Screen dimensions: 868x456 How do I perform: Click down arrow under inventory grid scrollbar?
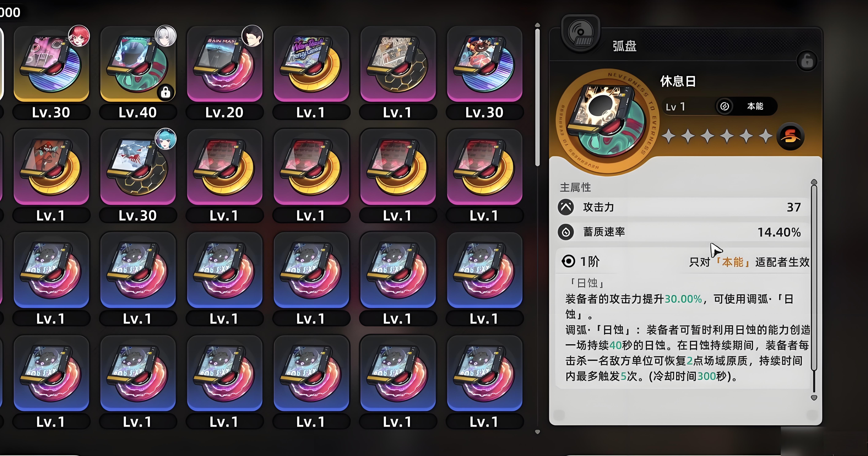click(537, 432)
